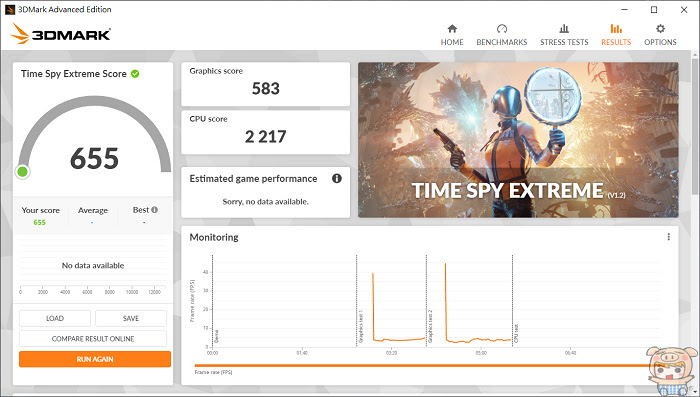Click the info icon next to Best
700x397 pixels.
coord(154,210)
